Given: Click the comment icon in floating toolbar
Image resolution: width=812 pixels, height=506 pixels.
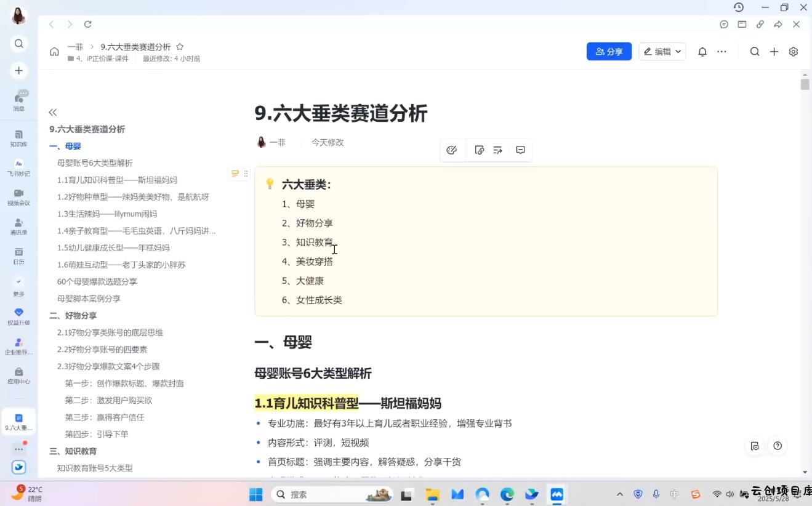Looking at the screenshot, I should 520,150.
